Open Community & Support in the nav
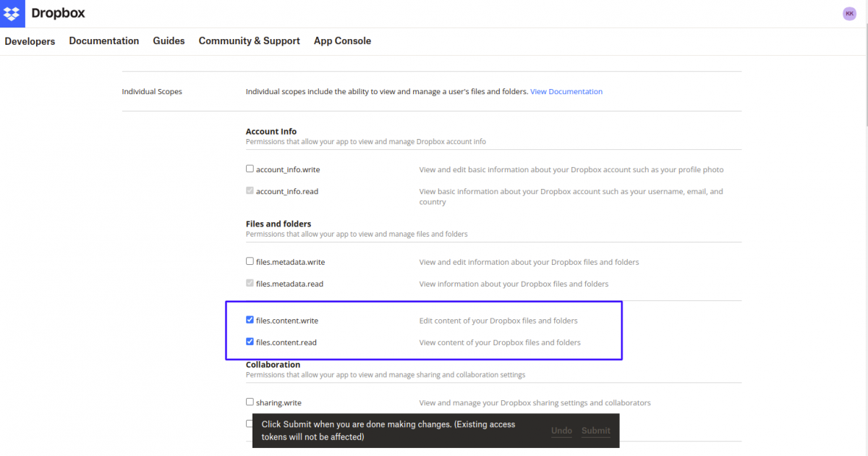This screenshot has width=868, height=456. (249, 41)
